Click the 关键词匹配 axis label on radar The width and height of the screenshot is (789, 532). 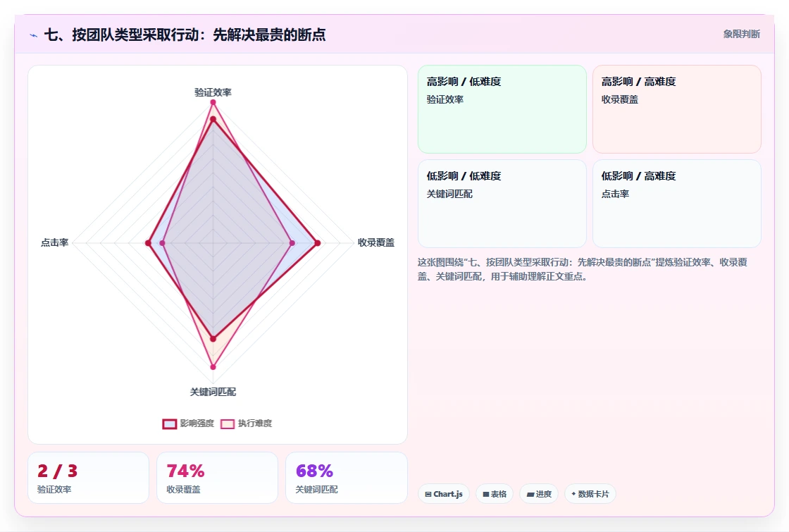pos(213,392)
